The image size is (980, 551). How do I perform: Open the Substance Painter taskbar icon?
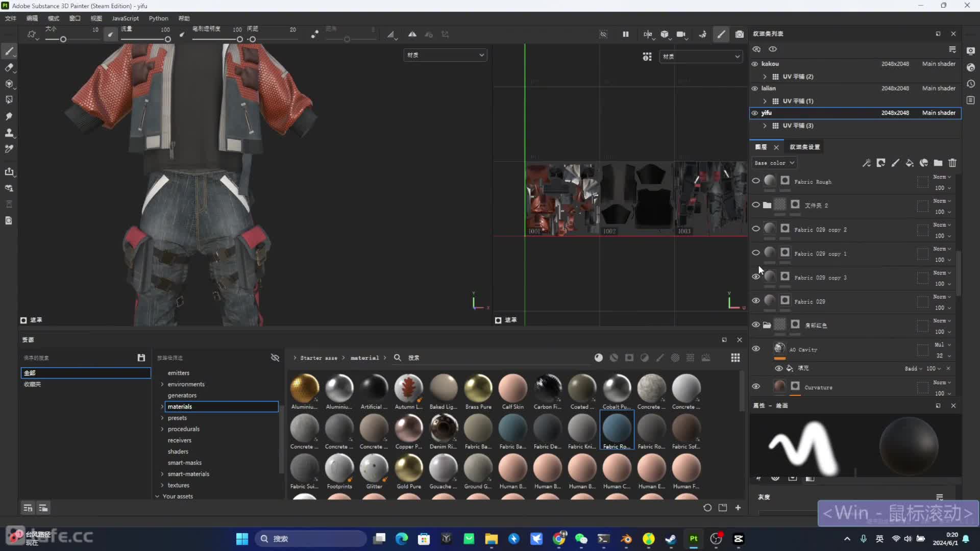coord(694,539)
